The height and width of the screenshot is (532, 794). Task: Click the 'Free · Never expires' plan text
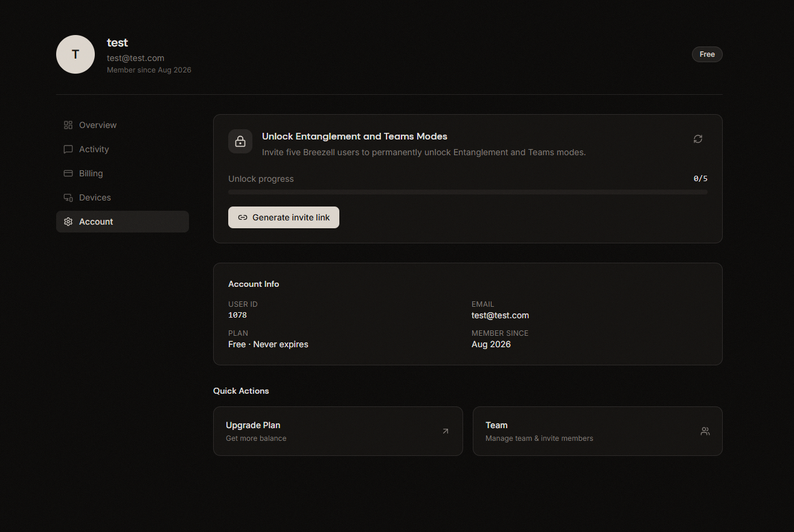(x=268, y=344)
